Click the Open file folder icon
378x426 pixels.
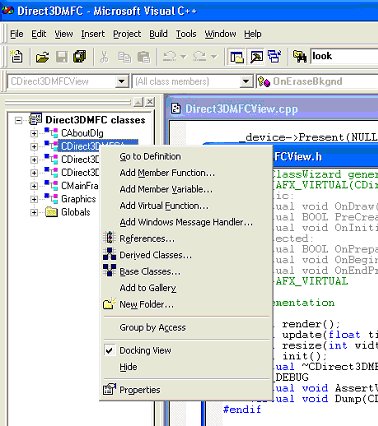(x=42, y=57)
